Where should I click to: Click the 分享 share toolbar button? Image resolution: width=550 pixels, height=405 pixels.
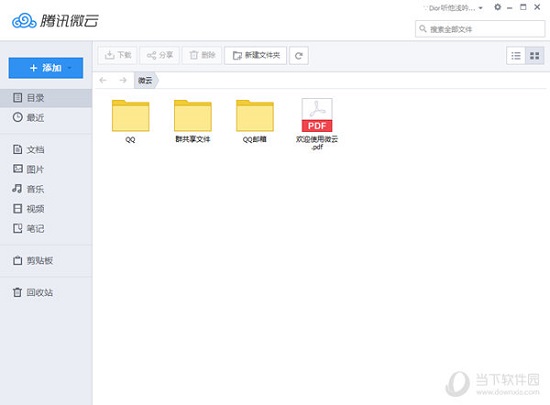(160, 55)
